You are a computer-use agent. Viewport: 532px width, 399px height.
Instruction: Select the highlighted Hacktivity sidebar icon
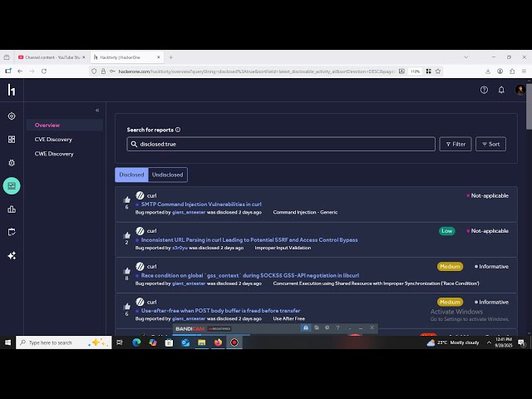(x=12, y=186)
